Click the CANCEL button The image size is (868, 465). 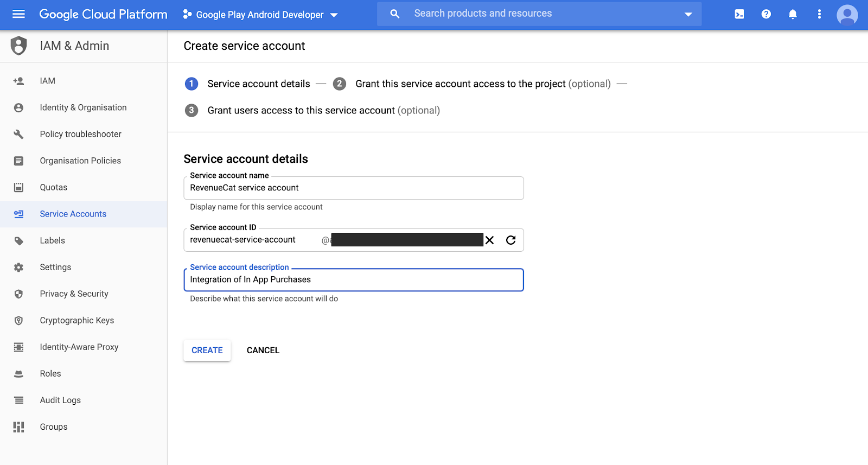263,351
